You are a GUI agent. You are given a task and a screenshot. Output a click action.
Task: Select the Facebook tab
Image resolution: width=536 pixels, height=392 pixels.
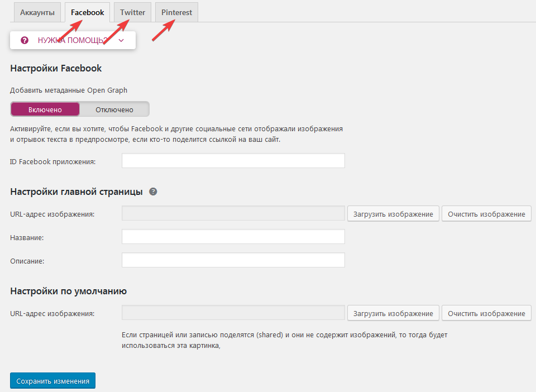click(x=88, y=12)
